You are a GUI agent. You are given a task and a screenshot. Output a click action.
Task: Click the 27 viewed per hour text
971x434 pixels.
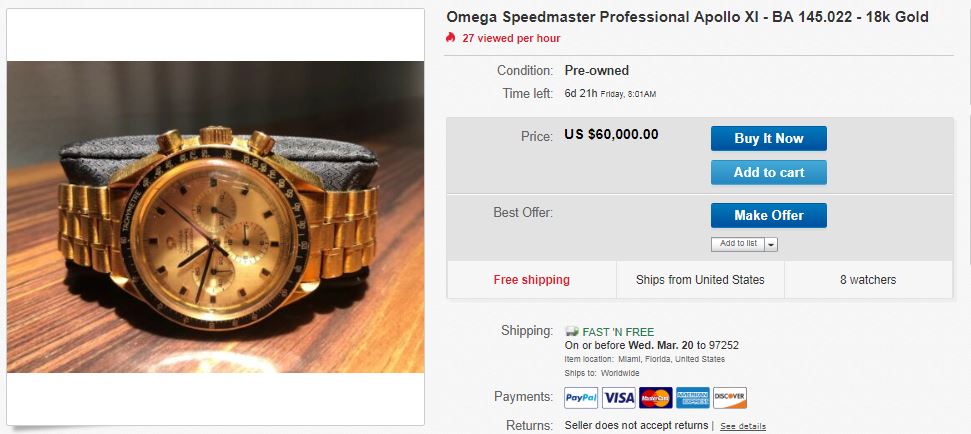coord(511,38)
